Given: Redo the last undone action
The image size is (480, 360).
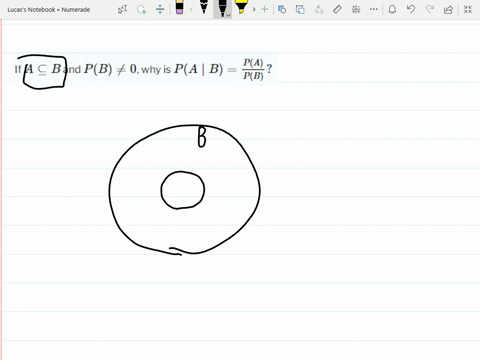Looking at the screenshot, I should (x=430, y=9).
